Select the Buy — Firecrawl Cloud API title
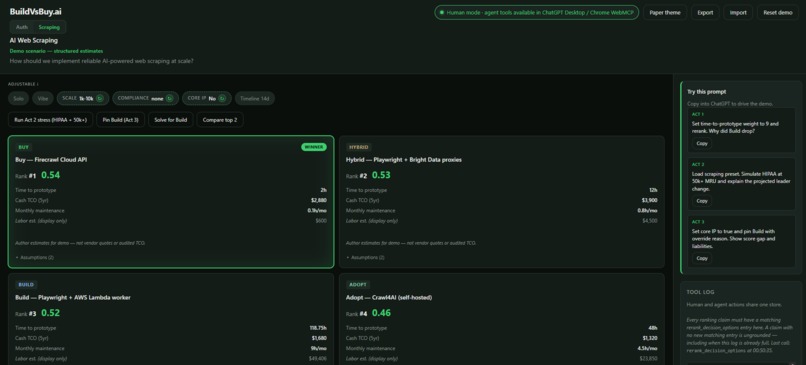Image resolution: width=806 pixels, height=365 pixels. coord(51,160)
